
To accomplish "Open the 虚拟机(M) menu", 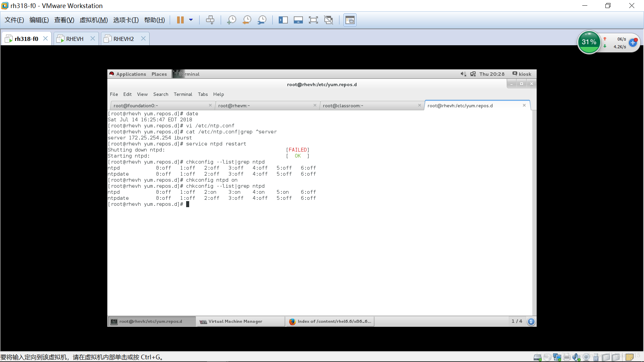I will pyautogui.click(x=94, y=20).
